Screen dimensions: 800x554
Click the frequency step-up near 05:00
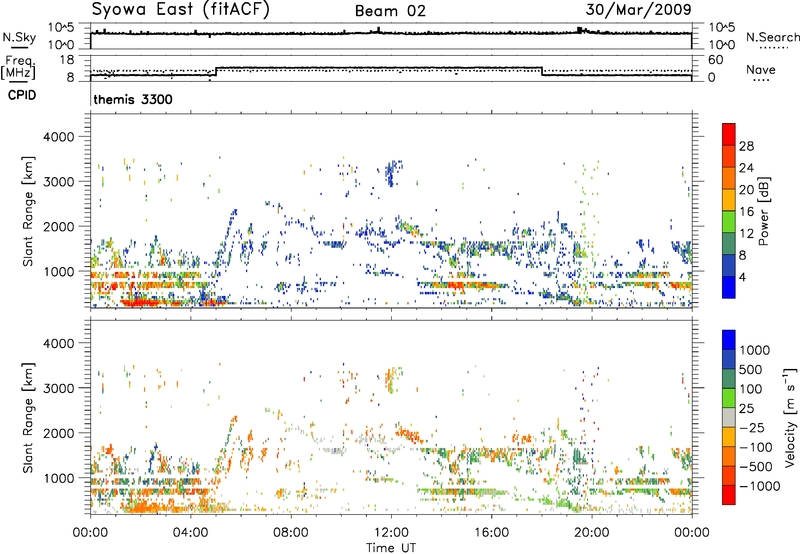pos(216,71)
